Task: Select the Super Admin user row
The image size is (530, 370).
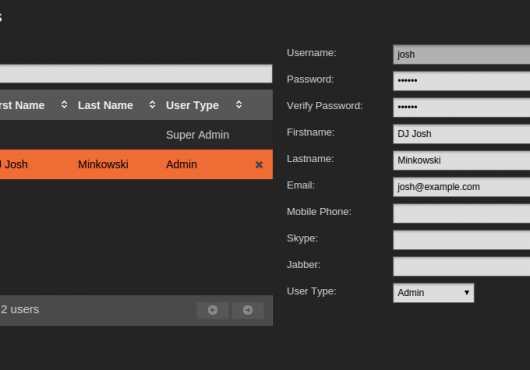Action: tap(136, 135)
